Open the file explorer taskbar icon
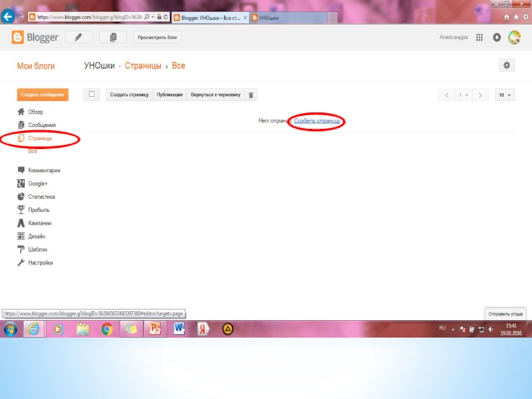The image size is (532, 399). pos(82,329)
